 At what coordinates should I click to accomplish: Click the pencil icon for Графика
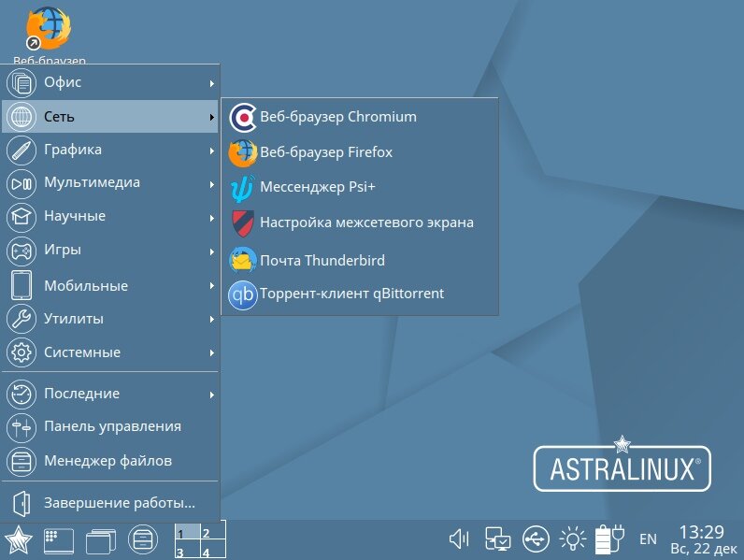(21, 150)
